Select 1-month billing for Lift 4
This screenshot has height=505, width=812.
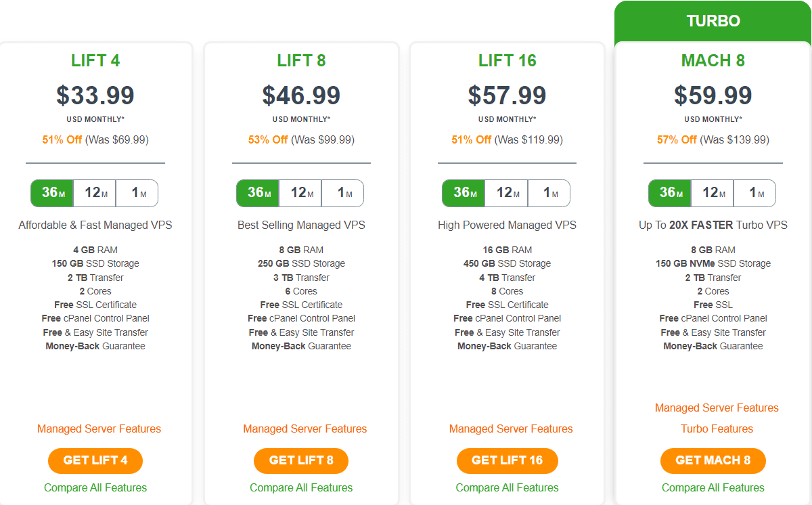pyautogui.click(x=137, y=193)
